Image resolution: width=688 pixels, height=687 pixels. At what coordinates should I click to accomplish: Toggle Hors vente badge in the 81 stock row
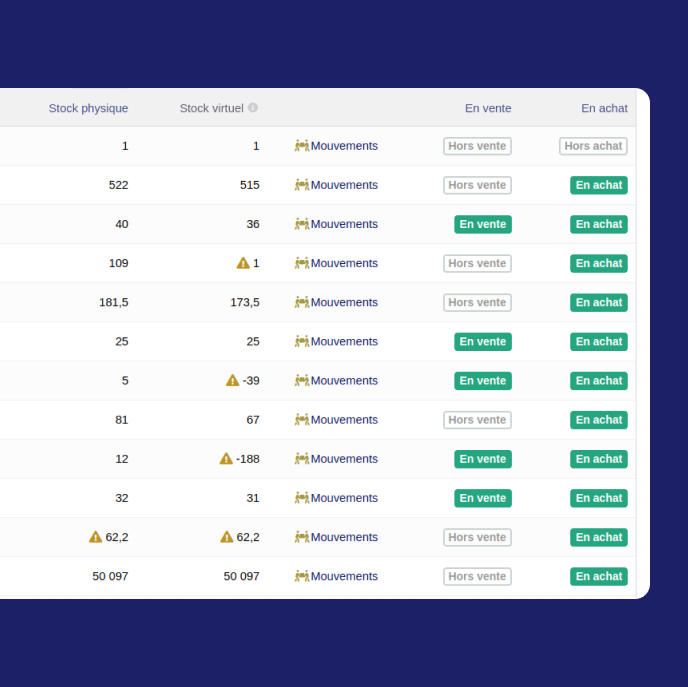(x=477, y=420)
